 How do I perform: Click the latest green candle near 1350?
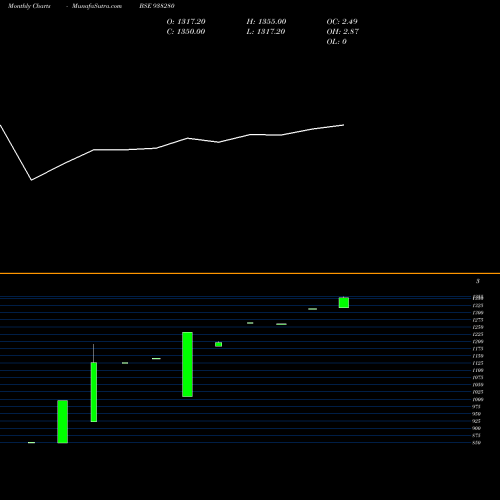[x=344, y=303]
